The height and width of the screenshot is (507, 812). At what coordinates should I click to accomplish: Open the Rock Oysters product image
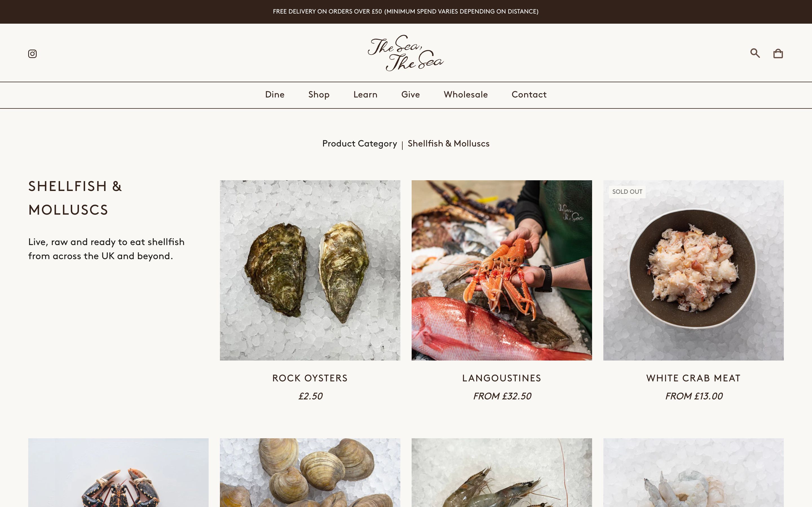310,270
